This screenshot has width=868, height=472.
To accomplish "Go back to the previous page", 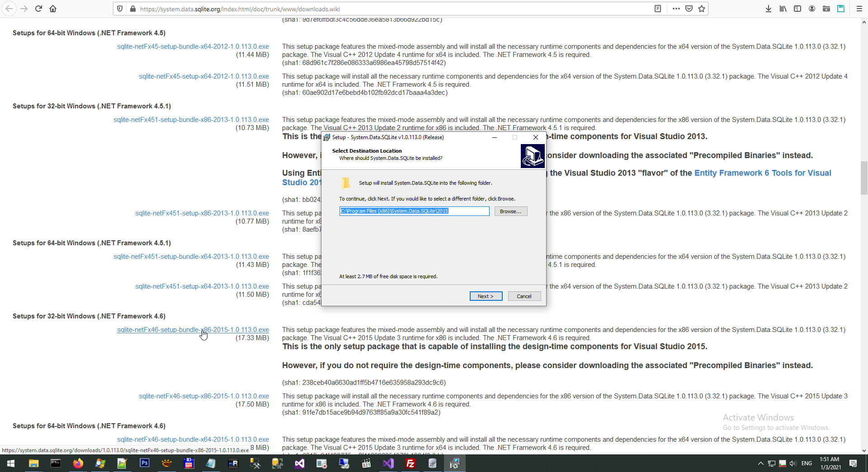I will coord(9,9).
